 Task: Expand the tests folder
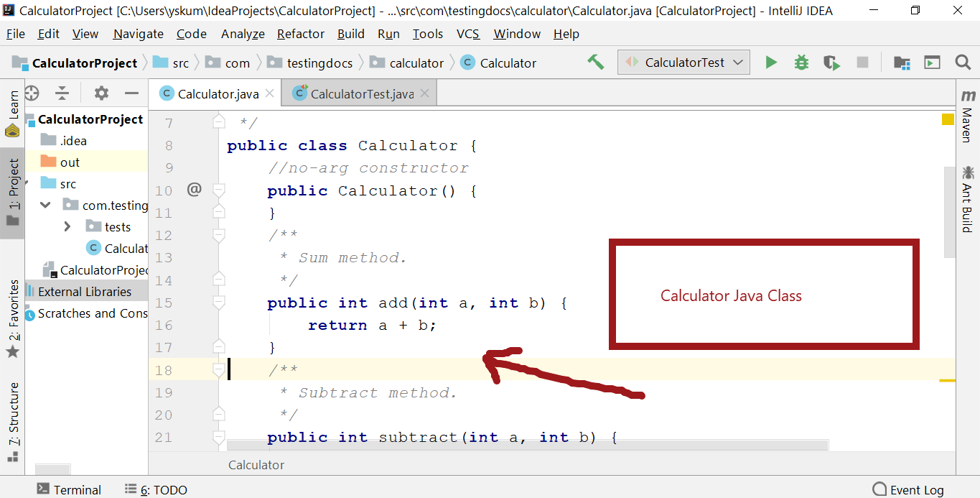tap(66, 226)
